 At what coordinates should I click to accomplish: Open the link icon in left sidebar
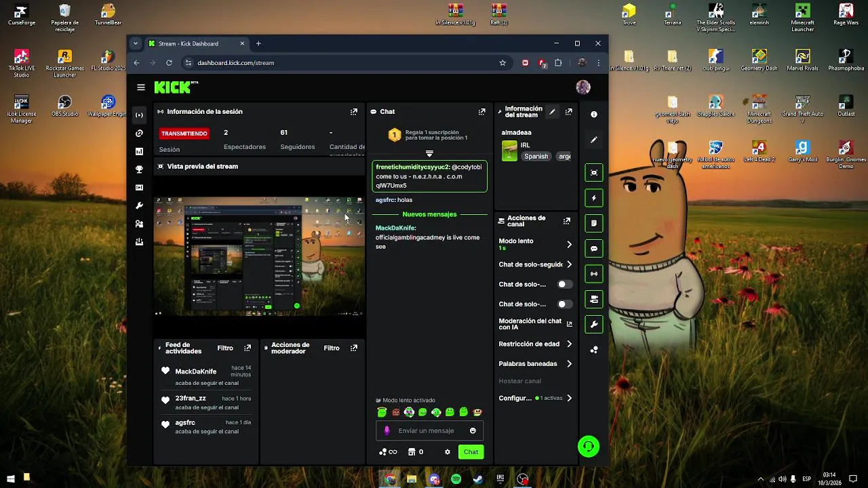click(x=139, y=134)
